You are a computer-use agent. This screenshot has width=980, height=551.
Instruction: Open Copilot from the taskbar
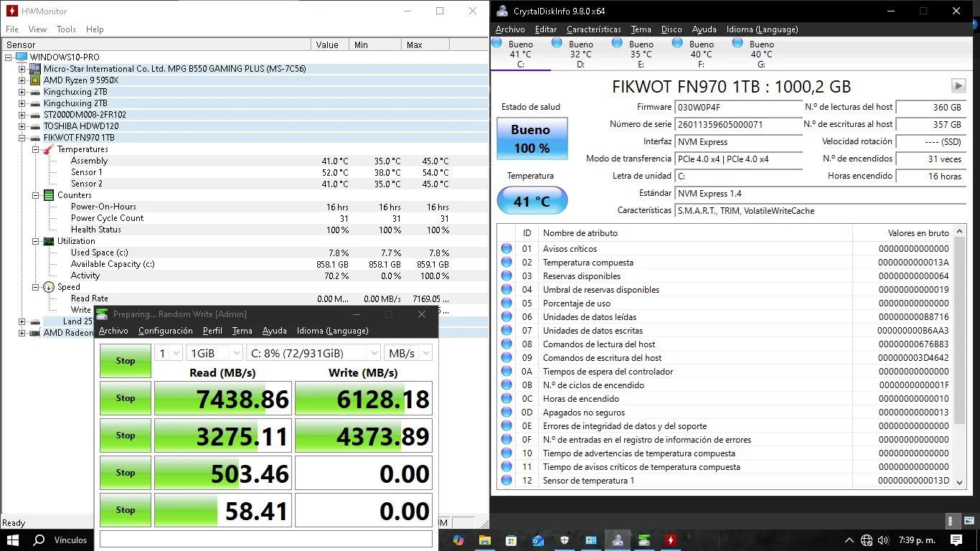pos(458,540)
